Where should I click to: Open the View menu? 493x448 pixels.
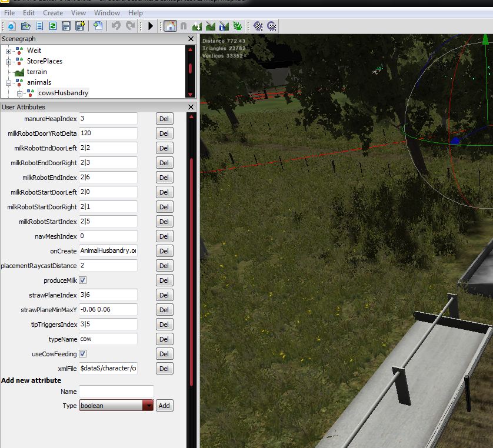pos(78,13)
